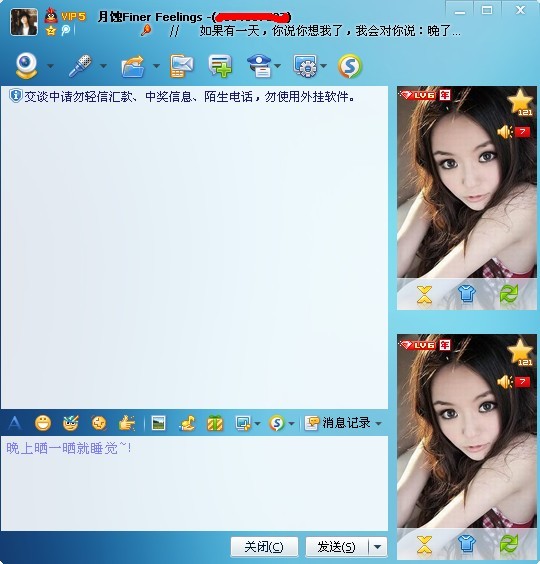Open the VIP magic emoticon icon
The image size is (540, 564).
(x=71, y=423)
